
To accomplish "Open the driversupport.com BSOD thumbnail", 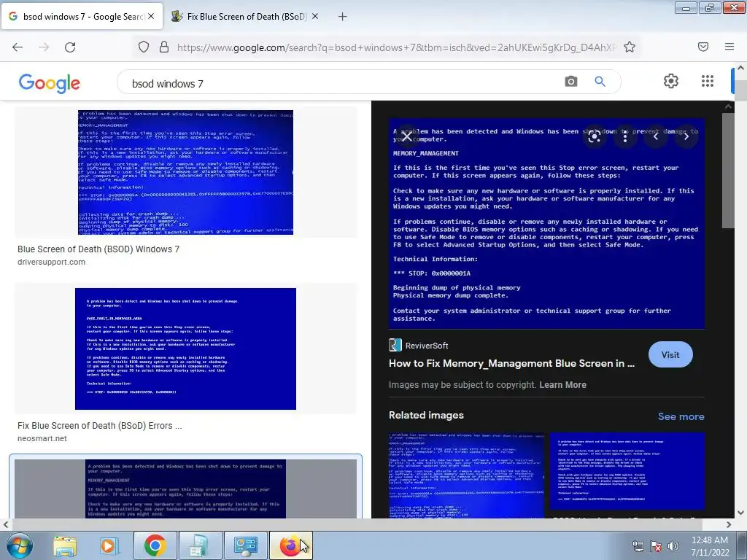I will tap(186, 172).
